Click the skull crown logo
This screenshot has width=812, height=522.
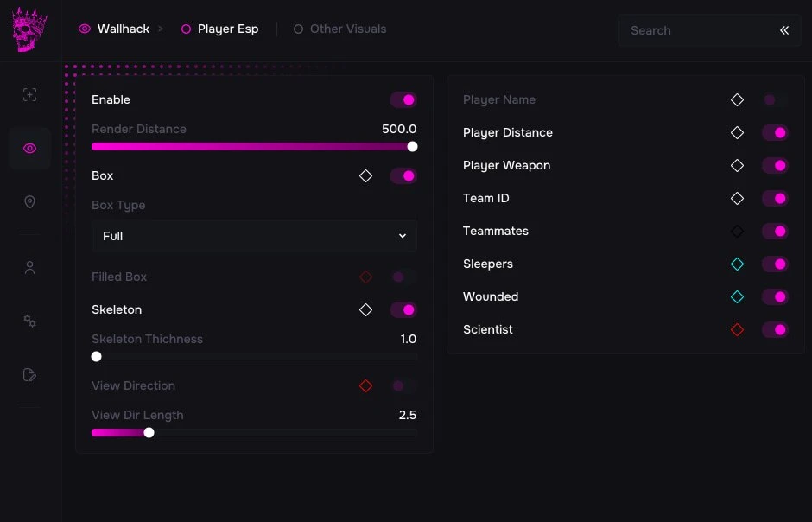29,29
